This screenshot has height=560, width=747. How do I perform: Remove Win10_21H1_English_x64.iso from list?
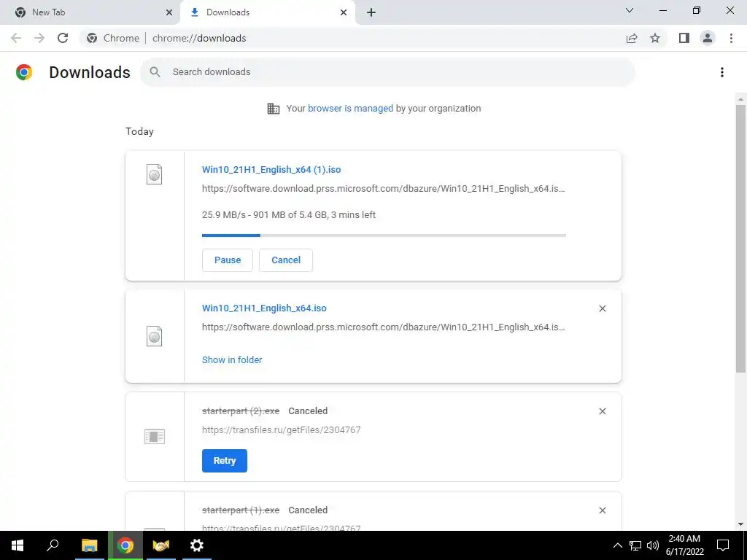click(602, 308)
